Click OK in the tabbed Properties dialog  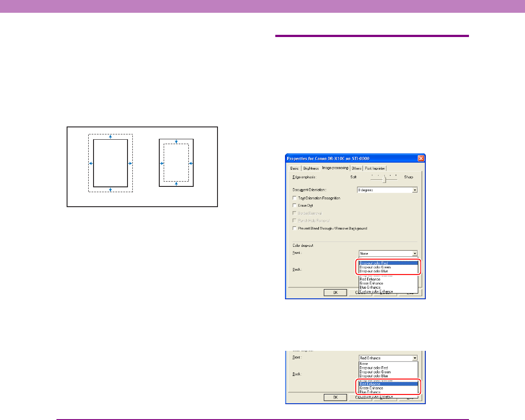click(x=335, y=293)
